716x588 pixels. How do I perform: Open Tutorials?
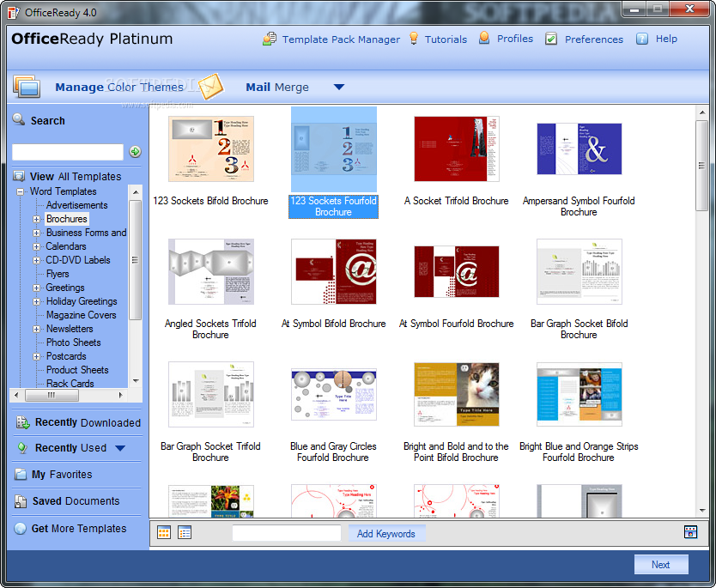446,39
